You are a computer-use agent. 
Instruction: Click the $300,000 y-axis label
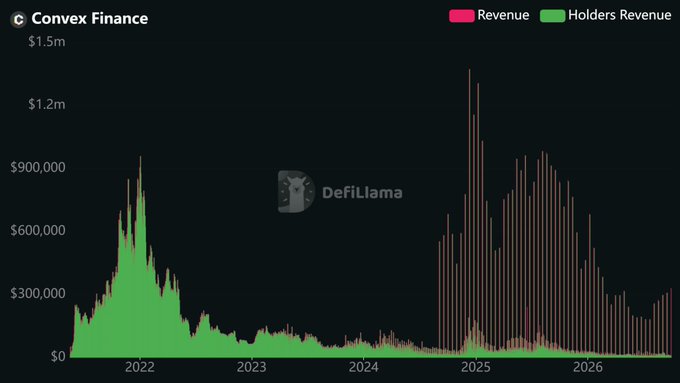point(38,294)
